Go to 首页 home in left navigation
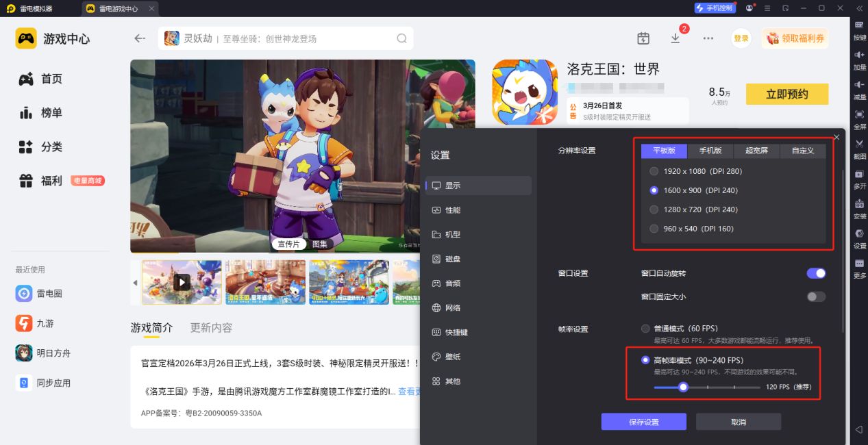Screen dimensions: 868x445 coord(41,79)
